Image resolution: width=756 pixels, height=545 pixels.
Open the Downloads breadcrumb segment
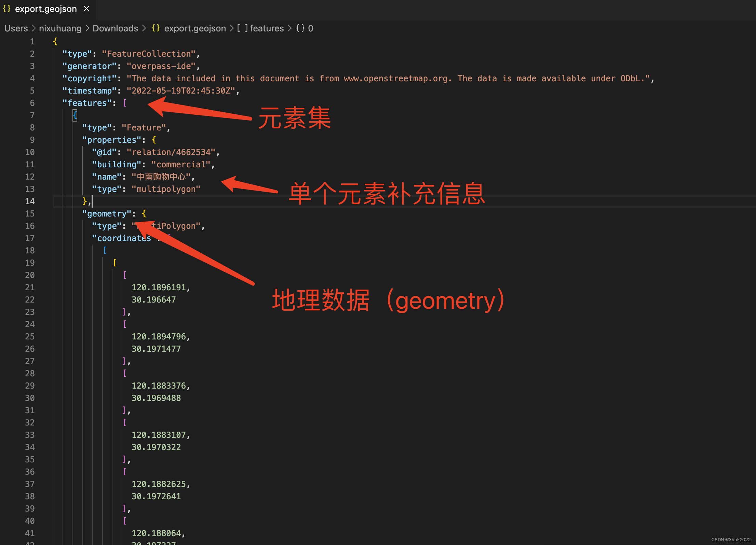(115, 28)
